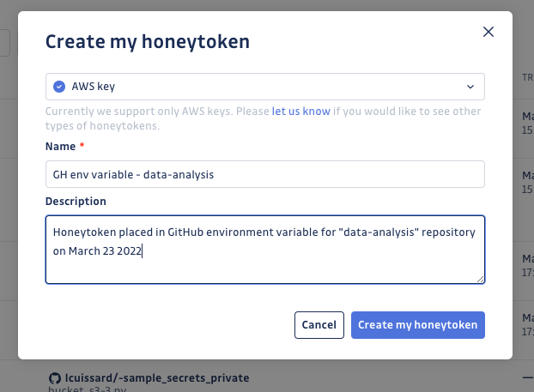Open the AWS key type selector
This screenshot has height=392, width=534.
tap(264, 87)
